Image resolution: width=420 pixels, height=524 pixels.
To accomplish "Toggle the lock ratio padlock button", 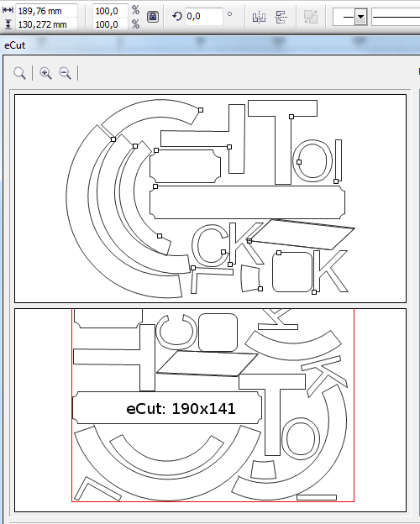I will point(153,17).
